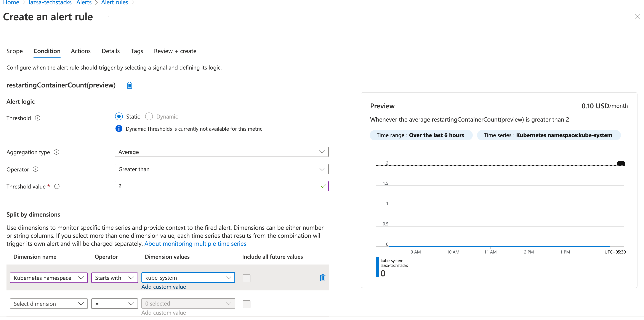Switch to the Condition tab
The image size is (644, 320).
[47, 51]
